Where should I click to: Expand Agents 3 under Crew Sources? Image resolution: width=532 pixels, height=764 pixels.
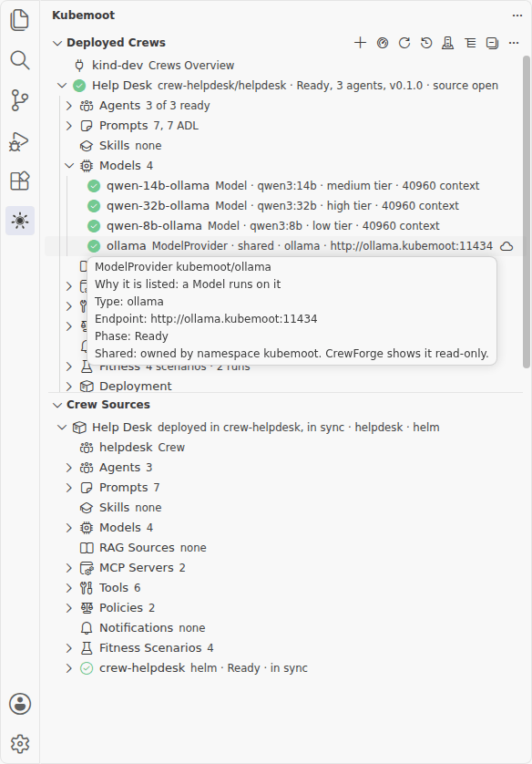(x=69, y=468)
